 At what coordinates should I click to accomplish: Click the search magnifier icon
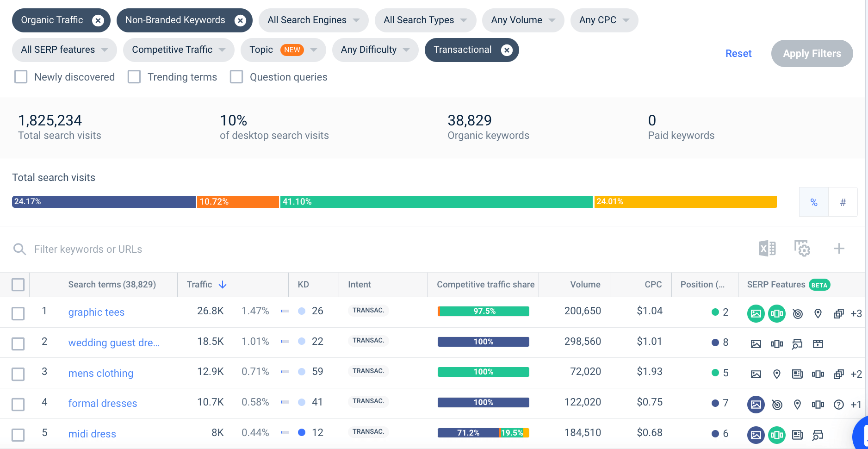coord(19,249)
